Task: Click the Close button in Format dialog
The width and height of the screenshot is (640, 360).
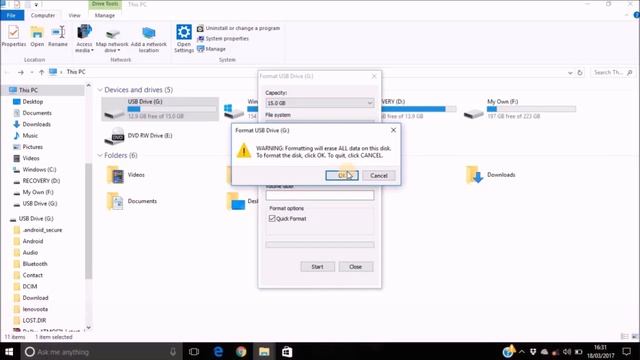Action: 356,267
